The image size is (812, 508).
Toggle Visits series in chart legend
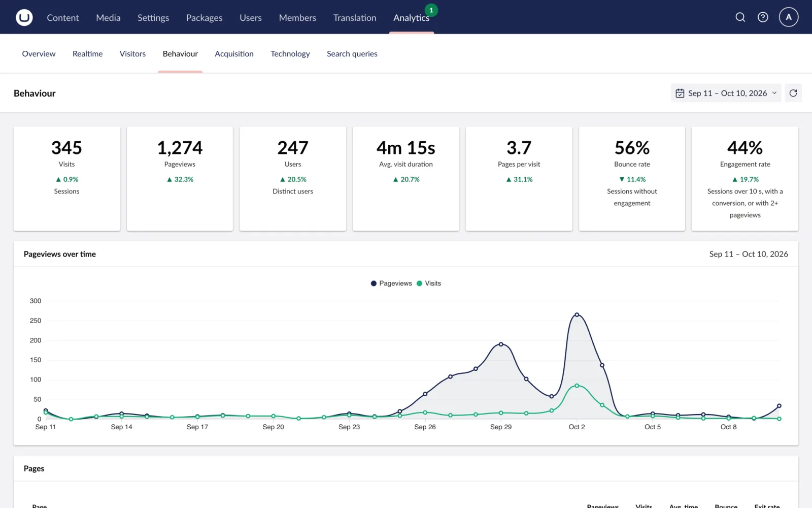tap(429, 283)
